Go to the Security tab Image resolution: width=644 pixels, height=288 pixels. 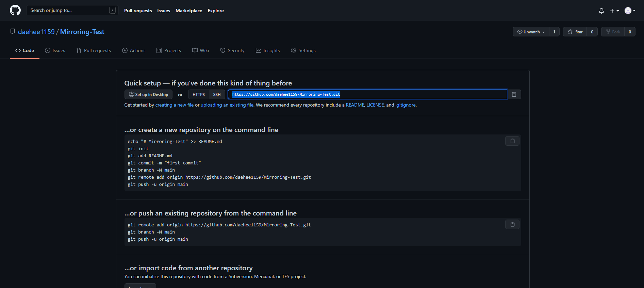(232, 50)
